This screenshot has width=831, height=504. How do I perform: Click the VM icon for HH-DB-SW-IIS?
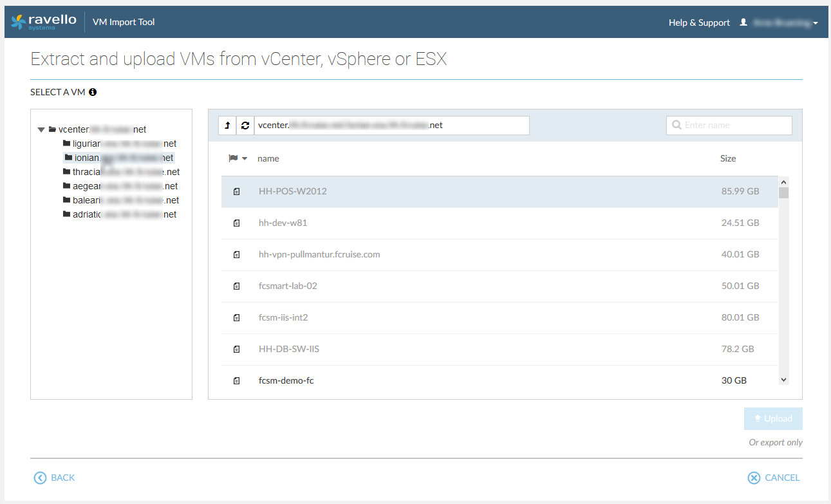(x=236, y=350)
